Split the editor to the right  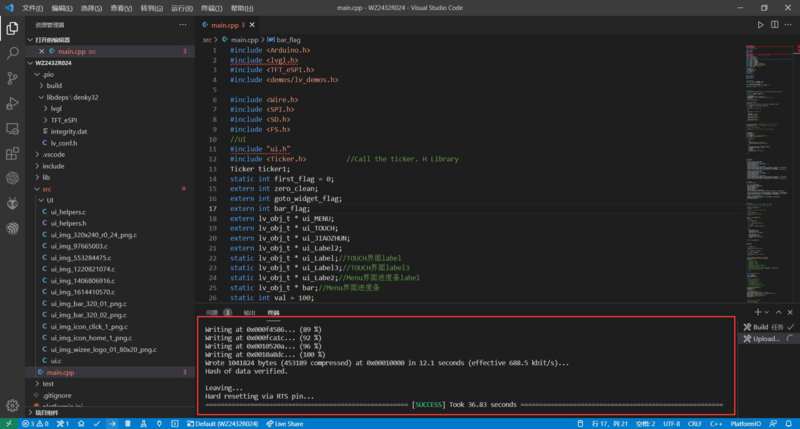(x=774, y=24)
